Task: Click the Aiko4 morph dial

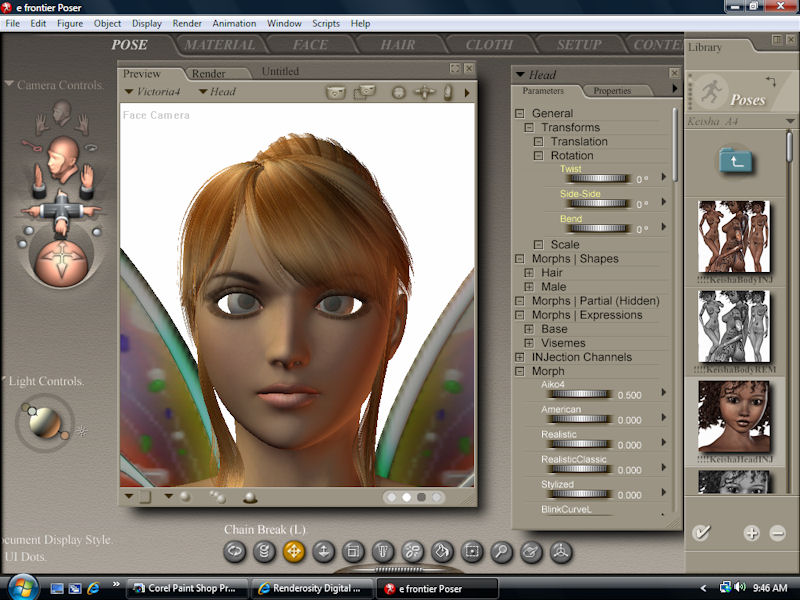Action: (578, 394)
